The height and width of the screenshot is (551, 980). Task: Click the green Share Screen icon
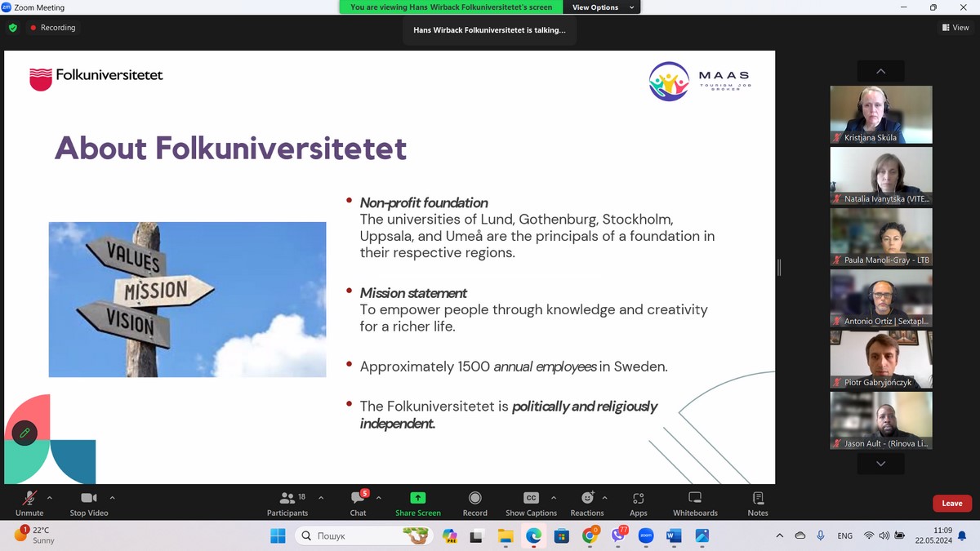pyautogui.click(x=417, y=499)
